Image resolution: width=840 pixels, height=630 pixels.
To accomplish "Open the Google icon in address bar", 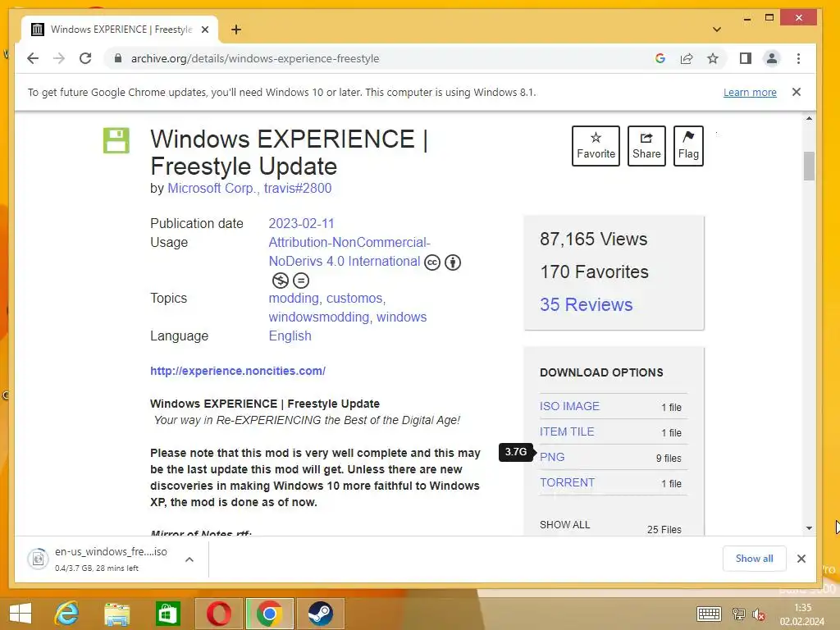I will [660, 58].
